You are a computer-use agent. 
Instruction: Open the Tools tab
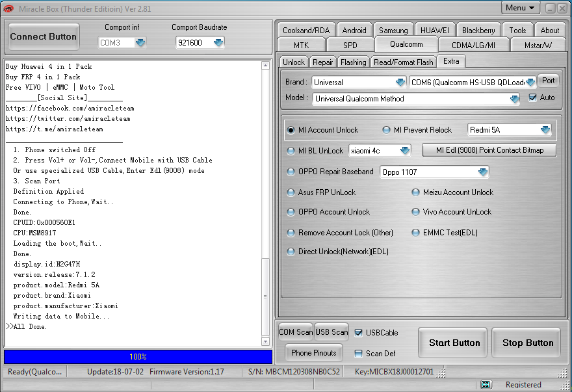coord(517,31)
